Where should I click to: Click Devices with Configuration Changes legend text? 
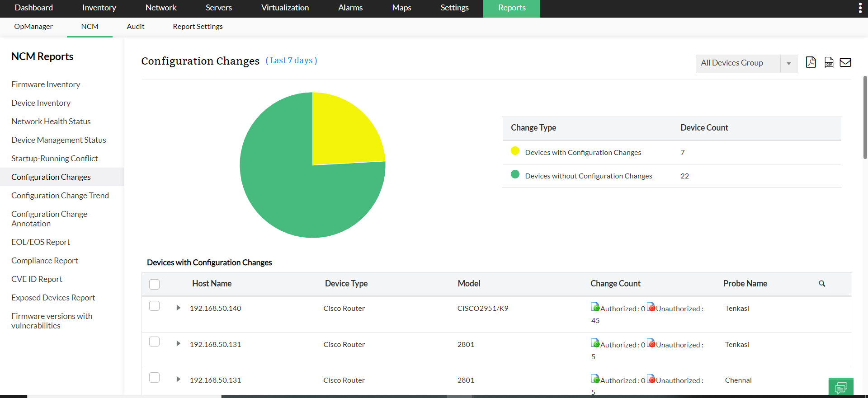click(x=583, y=153)
